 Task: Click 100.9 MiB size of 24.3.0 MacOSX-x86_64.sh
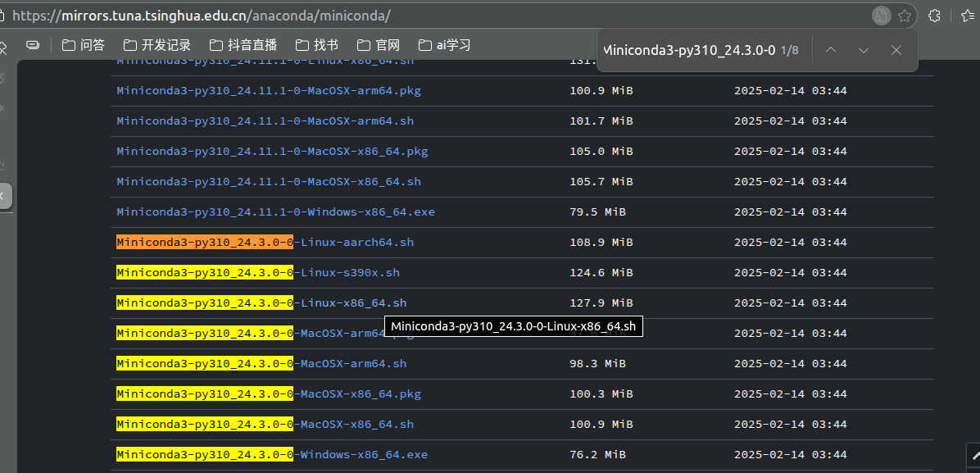601,424
